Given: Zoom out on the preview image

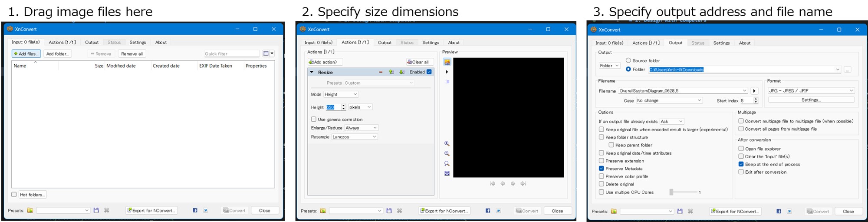Looking at the screenshot, I should coord(447,154).
